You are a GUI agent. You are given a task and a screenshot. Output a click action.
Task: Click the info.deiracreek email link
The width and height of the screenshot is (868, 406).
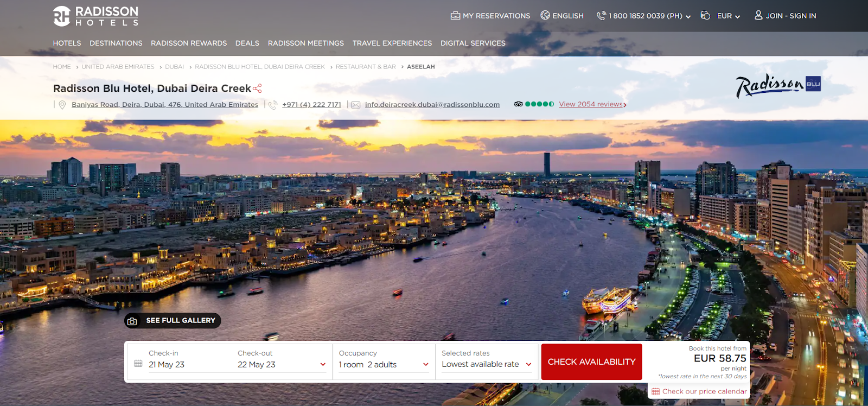pos(432,105)
